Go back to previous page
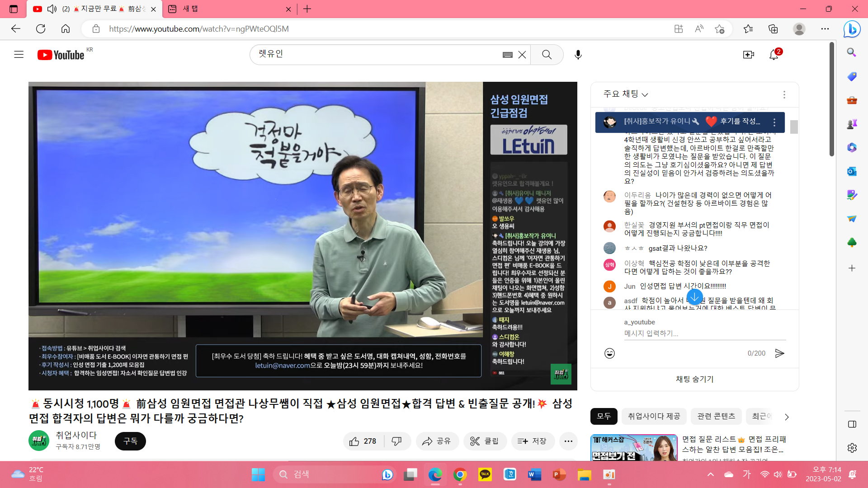 pyautogui.click(x=16, y=29)
